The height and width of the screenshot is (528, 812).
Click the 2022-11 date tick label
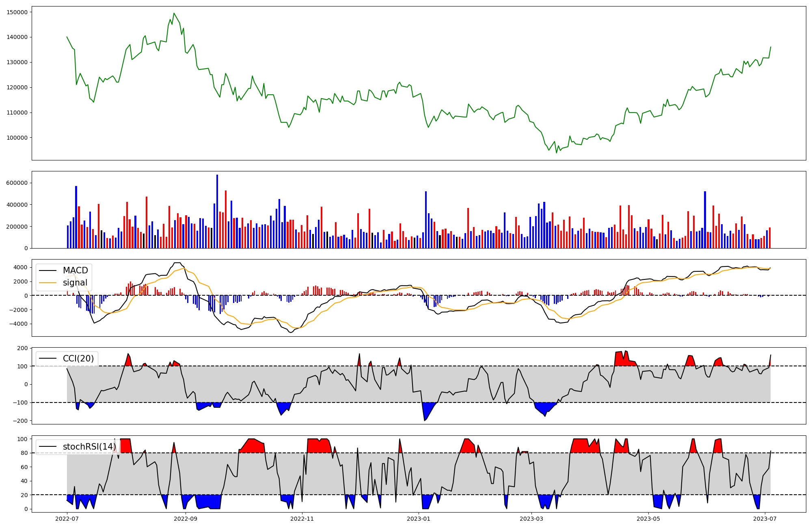click(302, 519)
